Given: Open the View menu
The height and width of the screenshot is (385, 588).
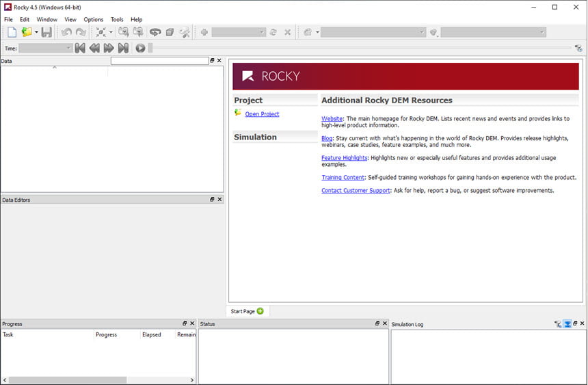Looking at the screenshot, I should [x=70, y=20].
